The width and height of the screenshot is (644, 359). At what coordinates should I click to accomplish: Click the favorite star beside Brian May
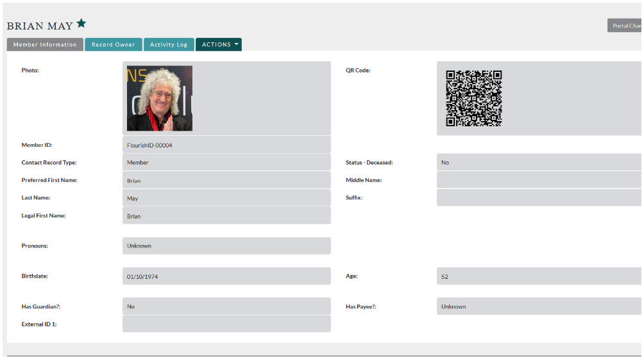[81, 24]
